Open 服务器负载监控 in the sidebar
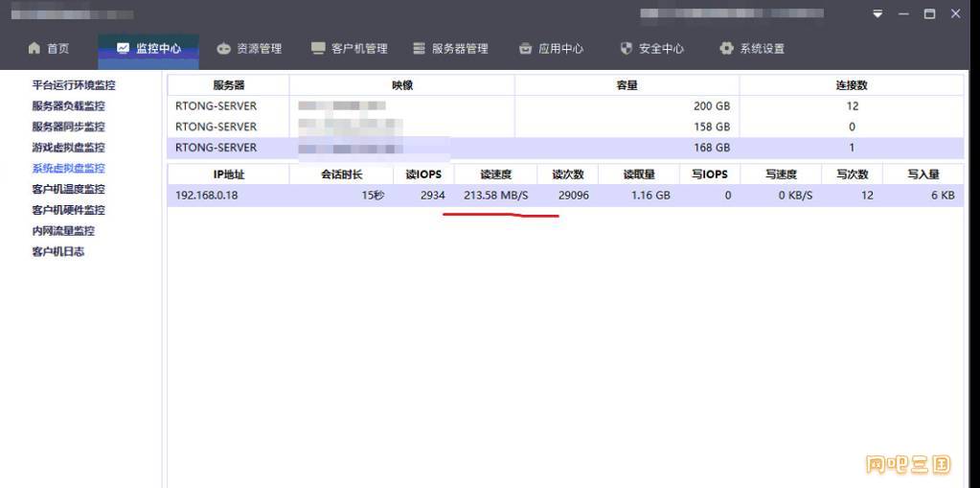Screen dimensions: 980x488 tap(69, 105)
